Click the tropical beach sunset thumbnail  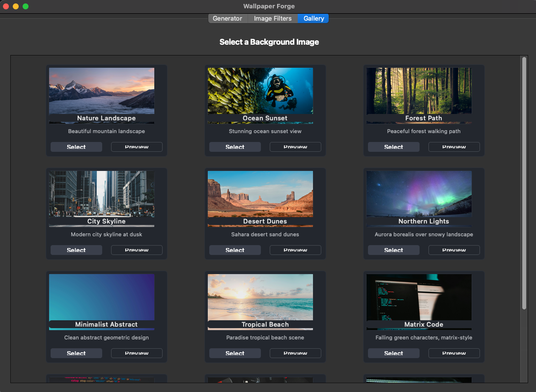[x=260, y=297]
